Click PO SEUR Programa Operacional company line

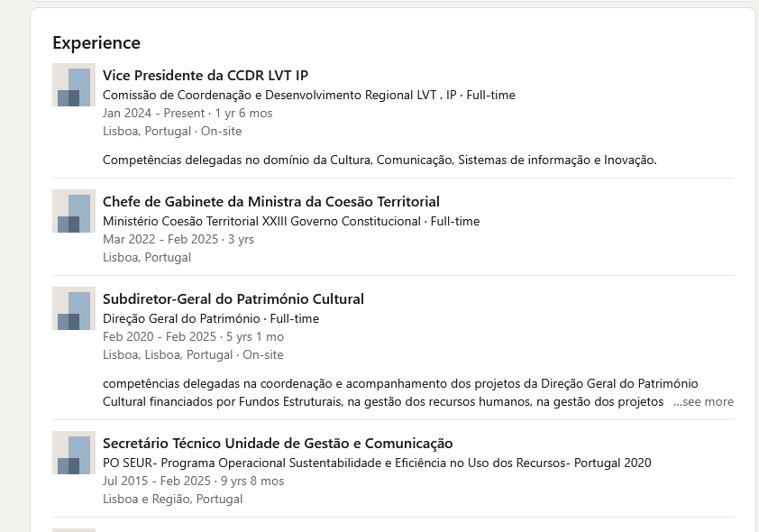tap(377, 463)
